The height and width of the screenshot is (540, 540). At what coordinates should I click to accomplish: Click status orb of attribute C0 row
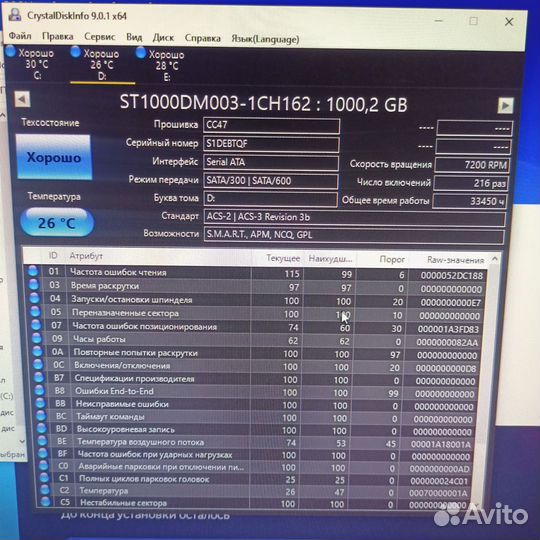click(43, 465)
